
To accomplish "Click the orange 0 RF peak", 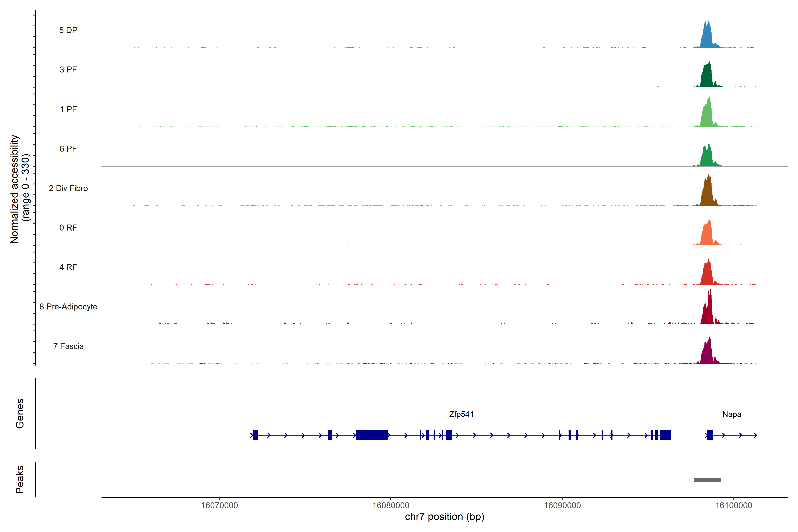I will pos(707,235).
